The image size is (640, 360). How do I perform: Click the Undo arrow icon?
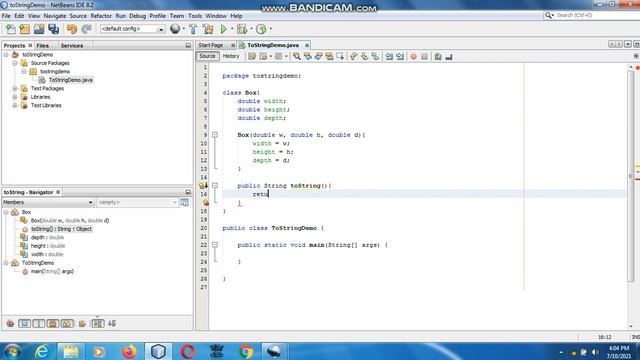(72, 29)
